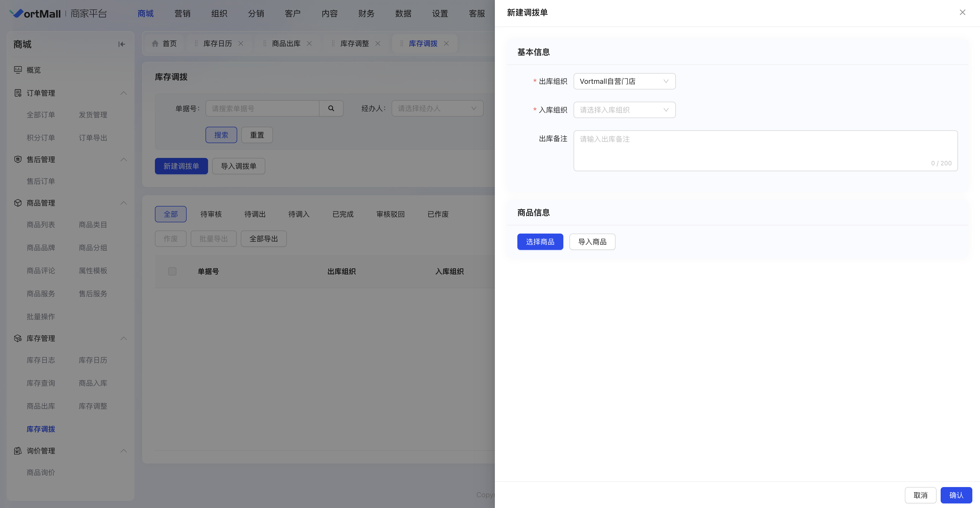Check the select-all checkbox in table header
980x508 pixels.
tap(172, 271)
